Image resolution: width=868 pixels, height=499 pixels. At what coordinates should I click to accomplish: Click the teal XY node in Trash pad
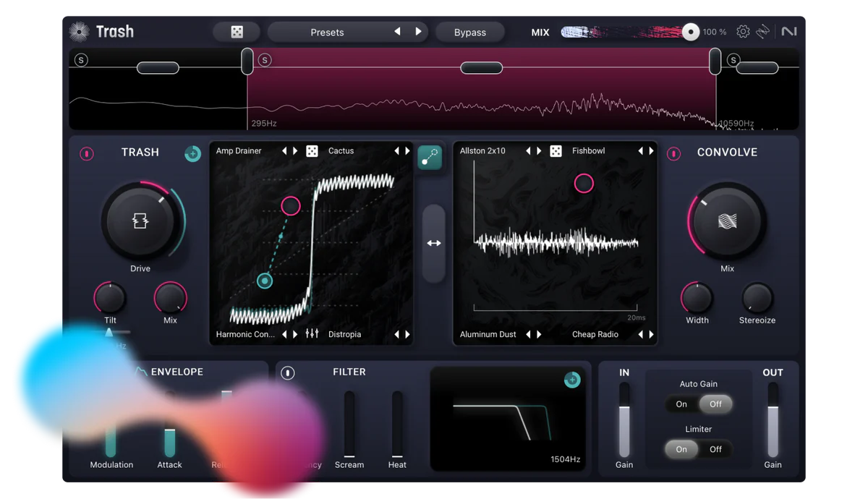(x=265, y=281)
